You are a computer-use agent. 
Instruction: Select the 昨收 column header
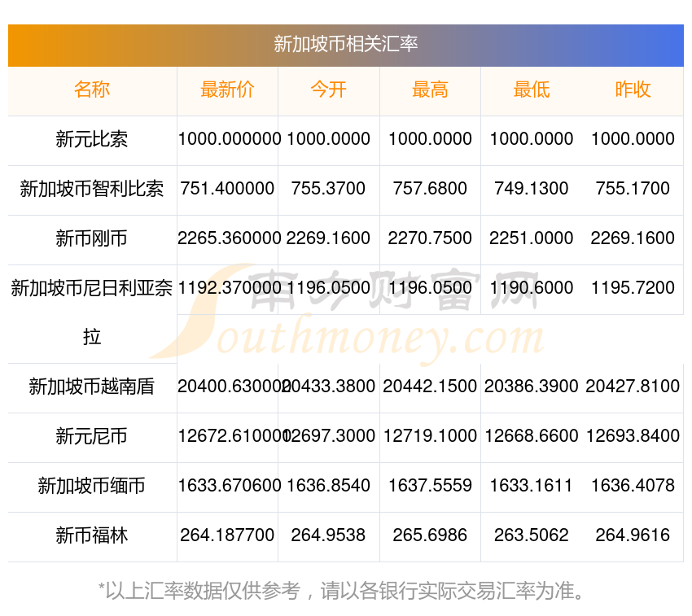(x=633, y=90)
